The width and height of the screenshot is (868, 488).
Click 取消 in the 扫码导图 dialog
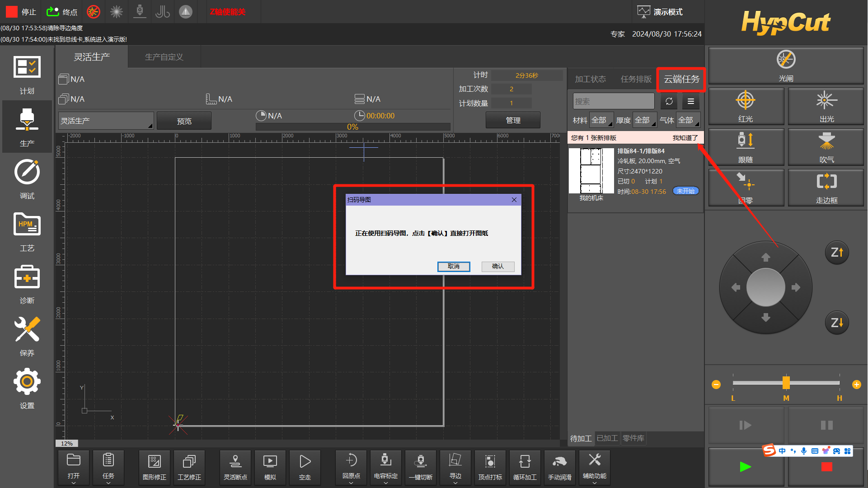tap(454, 267)
